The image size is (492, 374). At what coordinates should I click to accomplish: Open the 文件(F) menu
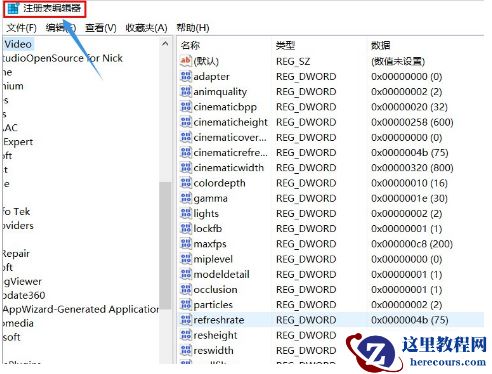[21, 28]
